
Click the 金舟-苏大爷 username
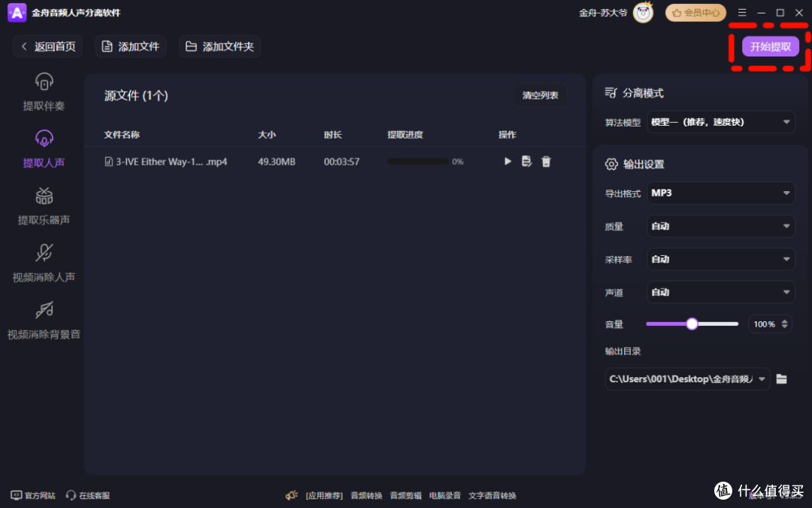(x=603, y=13)
